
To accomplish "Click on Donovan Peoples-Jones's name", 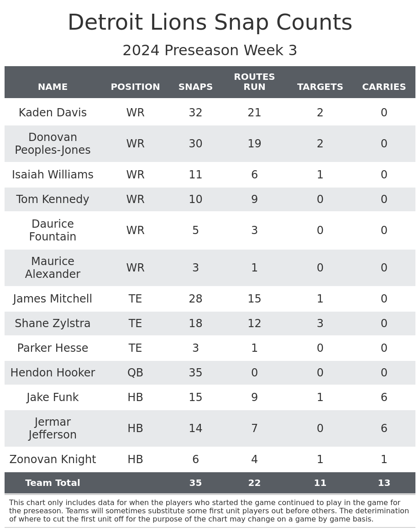I will click(52, 144).
